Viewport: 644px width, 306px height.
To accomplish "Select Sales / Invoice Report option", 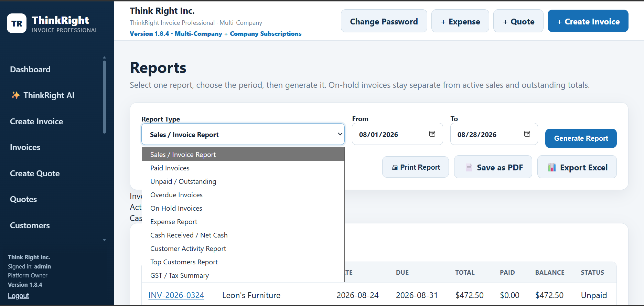I will 243,155.
